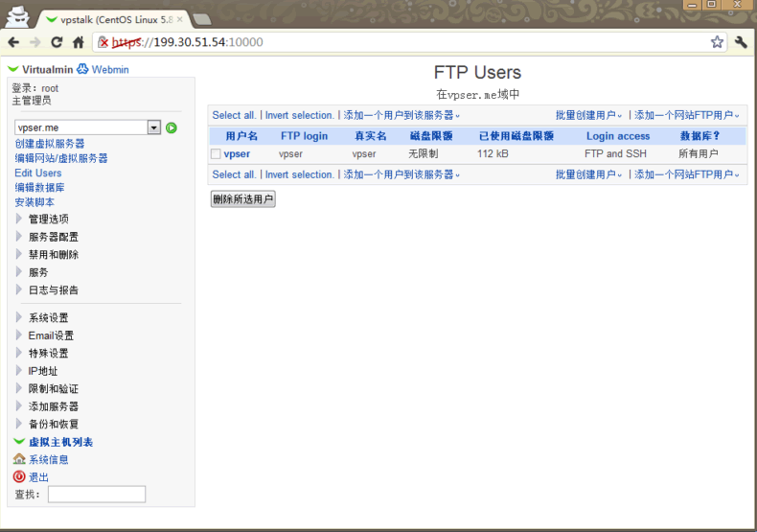Image resolution: width=757 pixels, height=532 pixels.
Task: Tick the checkbox for user vpser
Action: (x=216, y=153)
